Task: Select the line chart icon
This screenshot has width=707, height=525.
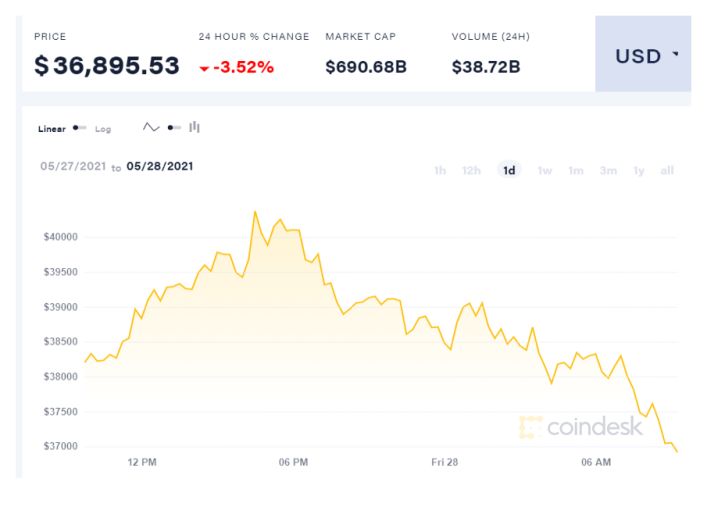Action: click(151, 127)
